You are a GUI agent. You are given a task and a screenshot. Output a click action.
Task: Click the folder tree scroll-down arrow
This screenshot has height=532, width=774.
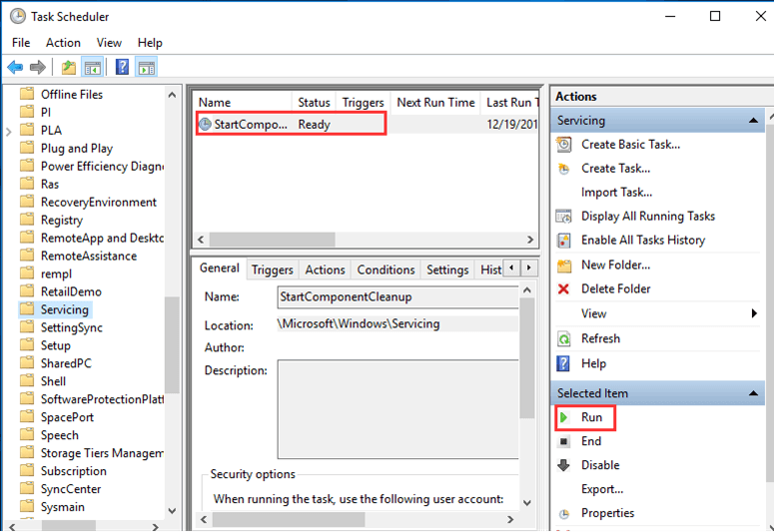pyautogui.click(x=172, y=510)
